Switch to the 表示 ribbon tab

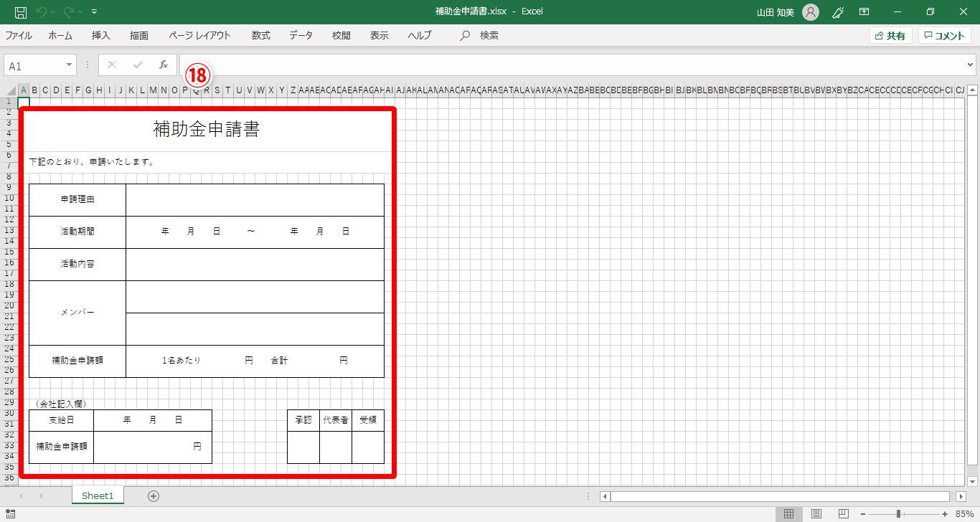tap(380, 35)
